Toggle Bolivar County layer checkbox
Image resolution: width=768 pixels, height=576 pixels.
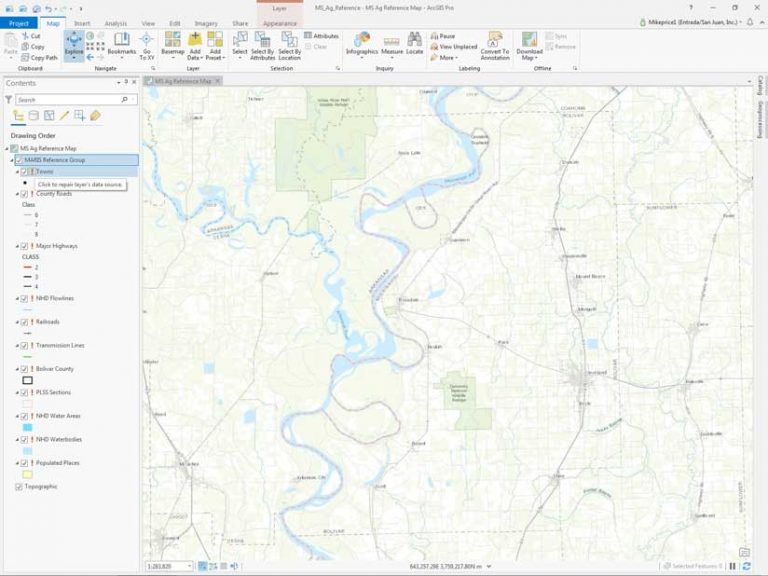pos(24,369)
